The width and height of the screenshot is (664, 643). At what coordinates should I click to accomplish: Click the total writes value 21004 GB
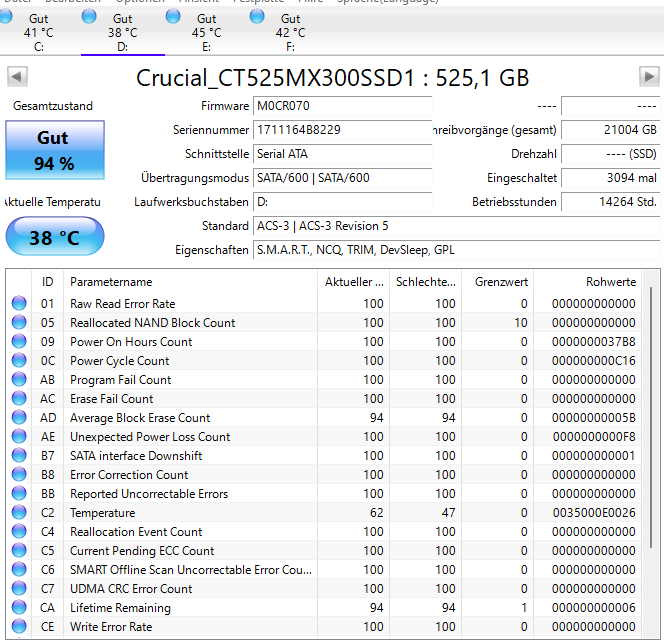pos(611,130)
